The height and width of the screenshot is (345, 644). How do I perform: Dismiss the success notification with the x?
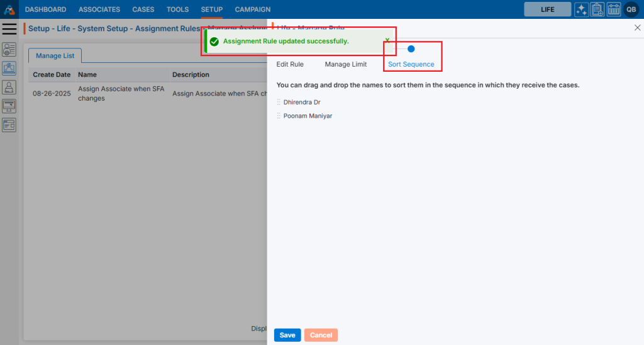coord(387,40)
